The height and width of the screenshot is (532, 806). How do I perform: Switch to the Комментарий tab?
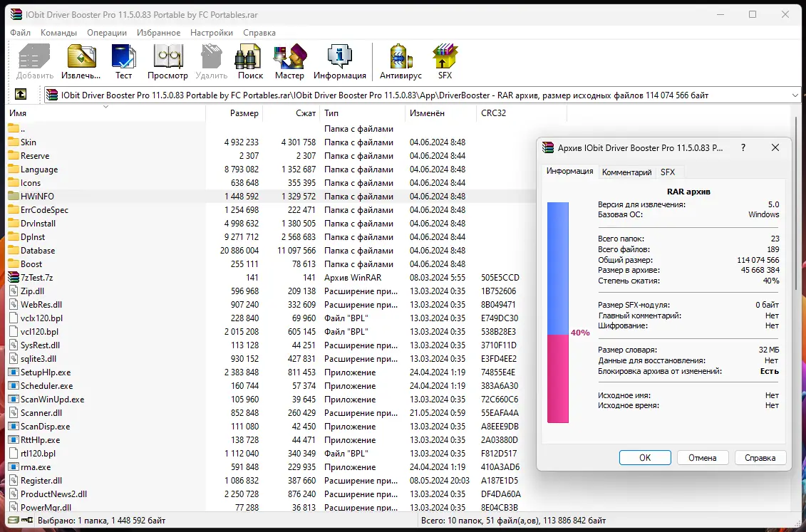click(x=626, y=172)
